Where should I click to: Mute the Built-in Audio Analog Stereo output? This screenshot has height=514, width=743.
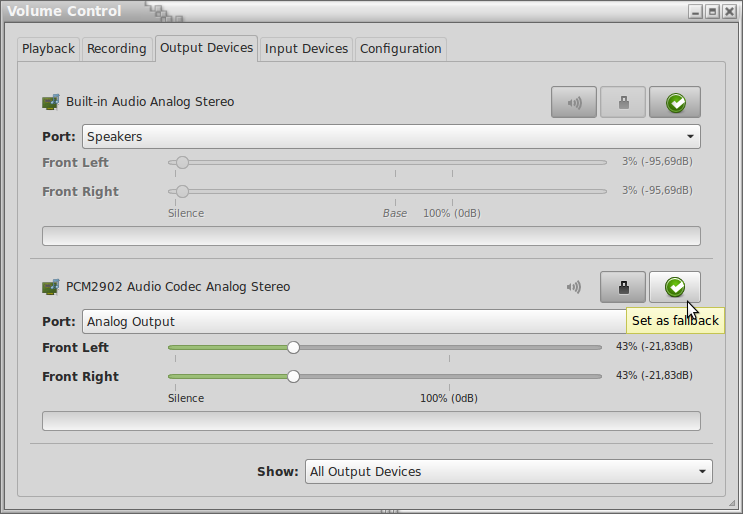[574, 102]
